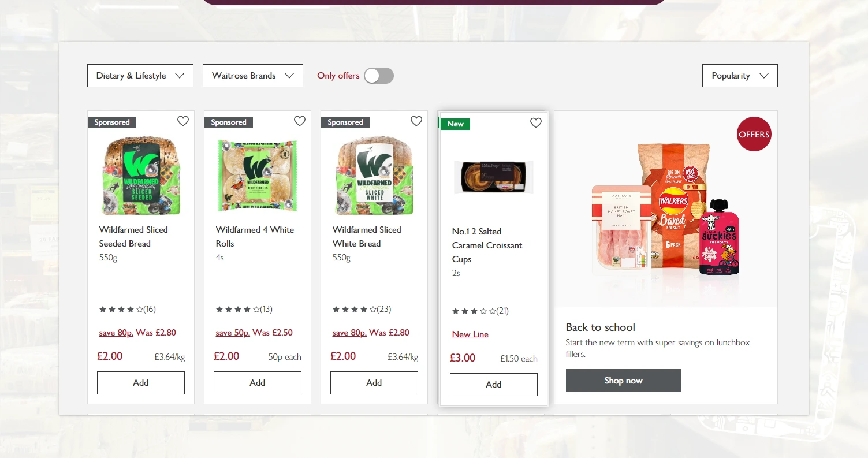Open save 80p offer on Sliced Seeded Bread

pyautogui.click(x=116, y=333)
